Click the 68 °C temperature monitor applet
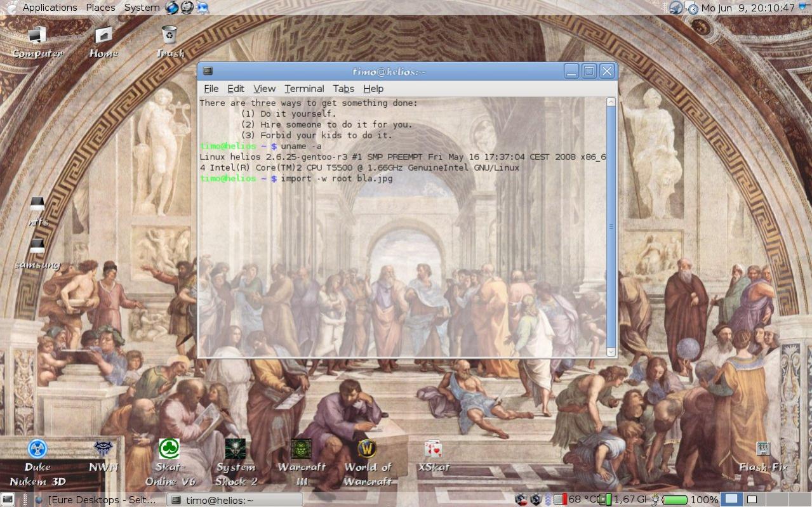This screenshot has width=812, height=507. [575, 499]
